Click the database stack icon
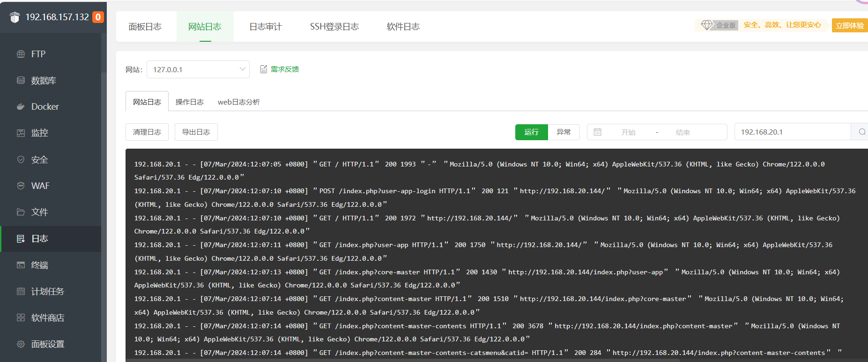868x362 pixels. [x=21, y=80]
